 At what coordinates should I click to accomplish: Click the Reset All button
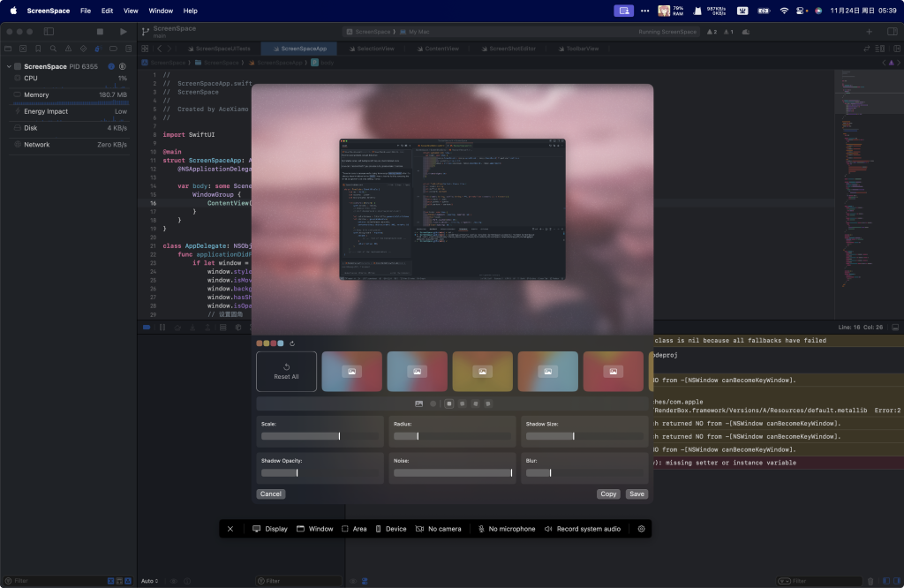(286, 372)
